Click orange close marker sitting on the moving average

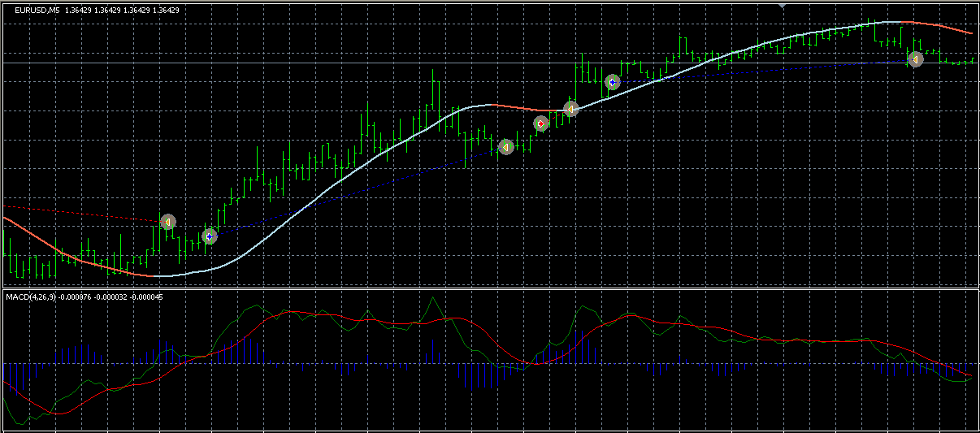570,108
